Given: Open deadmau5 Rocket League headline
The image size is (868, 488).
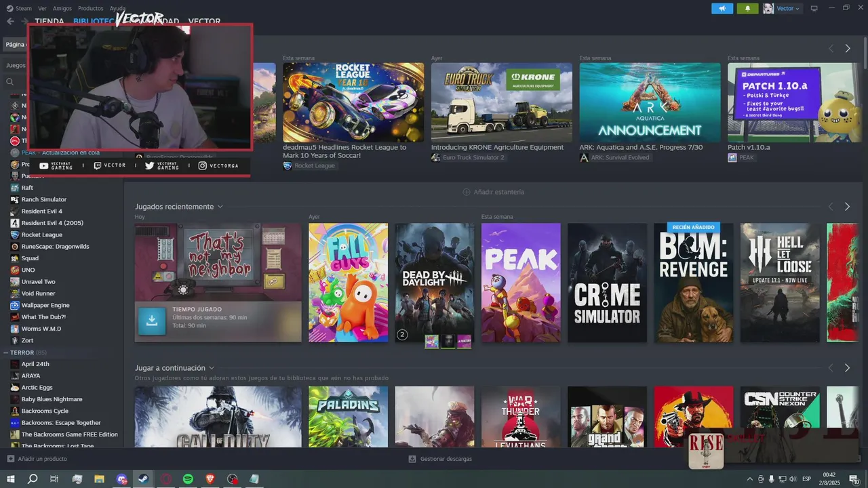Looking at the screenshot, I should (344, 151).
